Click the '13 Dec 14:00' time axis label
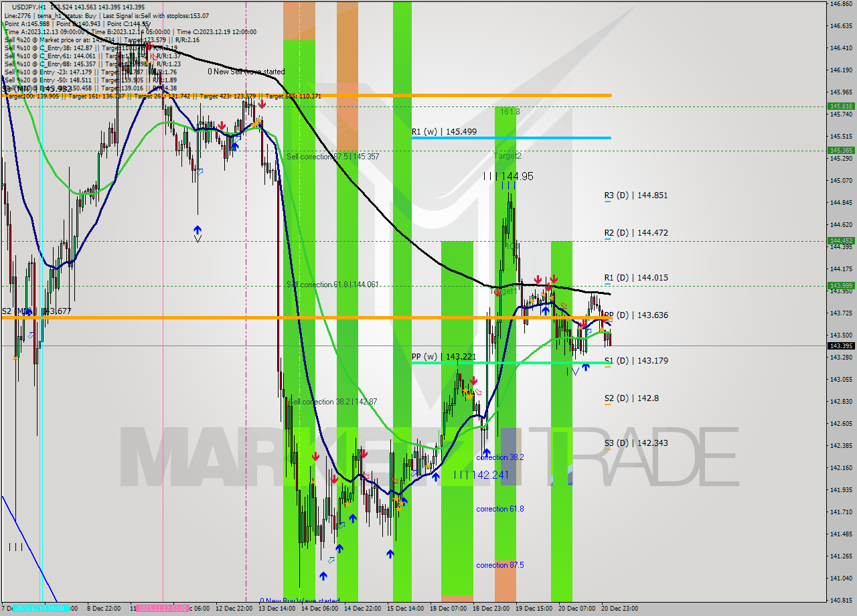Screen dimensions: 857x616 coord(277,609)
